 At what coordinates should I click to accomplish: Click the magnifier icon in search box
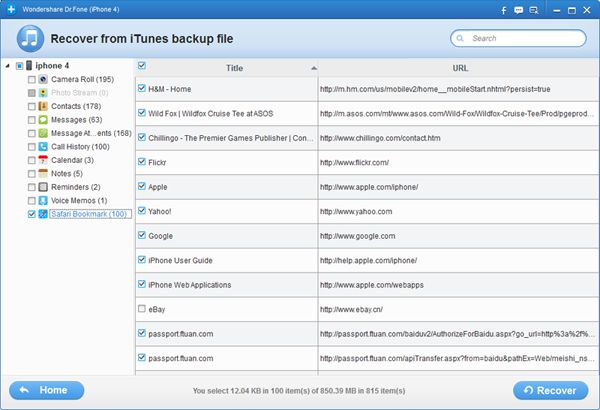point(460,38)
